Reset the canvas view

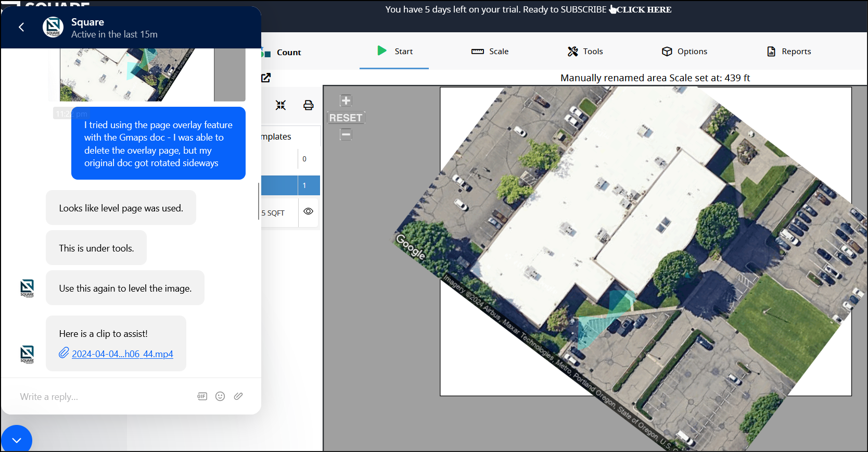pos(346,118)
